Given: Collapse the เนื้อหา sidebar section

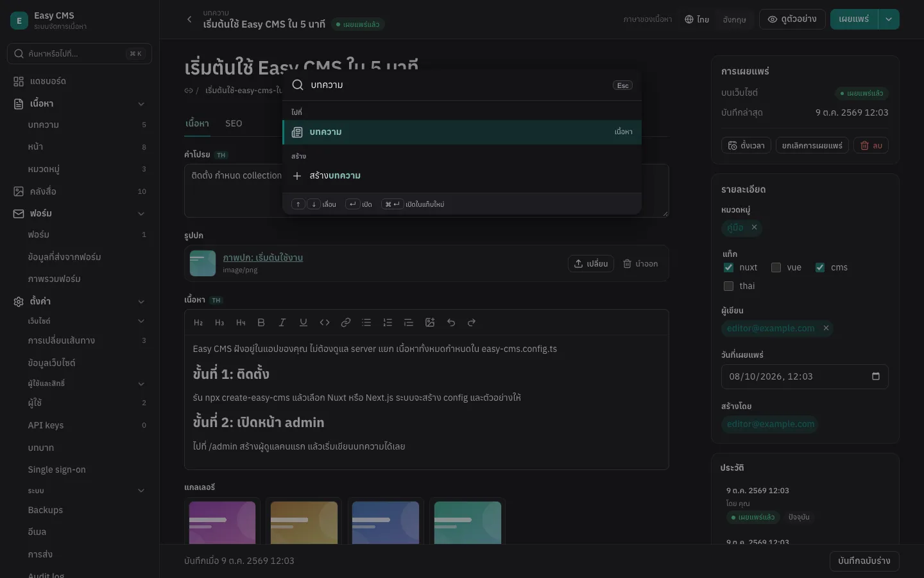Looking at the screenshot, I should pyautogui.click(x=141, y=103).
